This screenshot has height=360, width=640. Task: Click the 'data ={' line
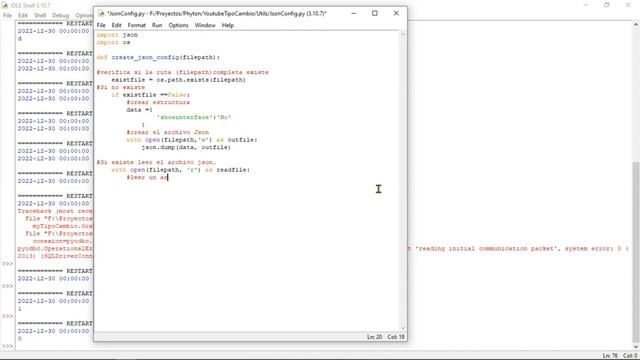tap(139, 110)
